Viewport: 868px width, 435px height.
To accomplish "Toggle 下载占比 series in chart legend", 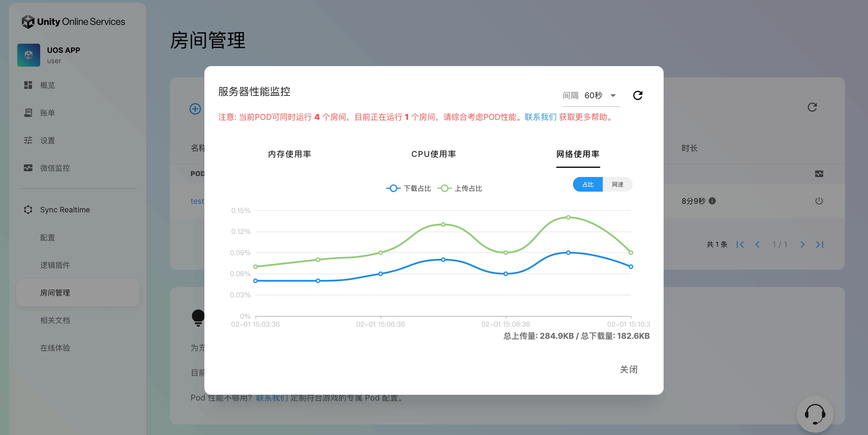I will 409,188.
